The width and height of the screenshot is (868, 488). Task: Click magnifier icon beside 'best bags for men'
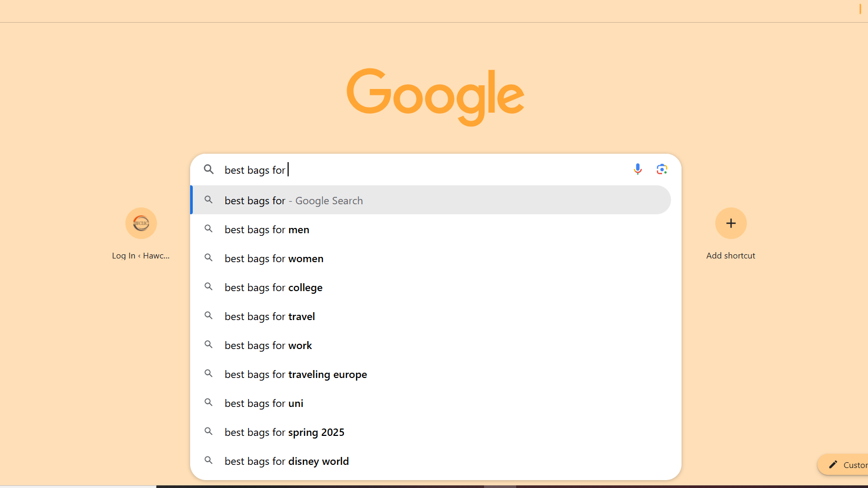pyautogui.click(x=209, y=229)
